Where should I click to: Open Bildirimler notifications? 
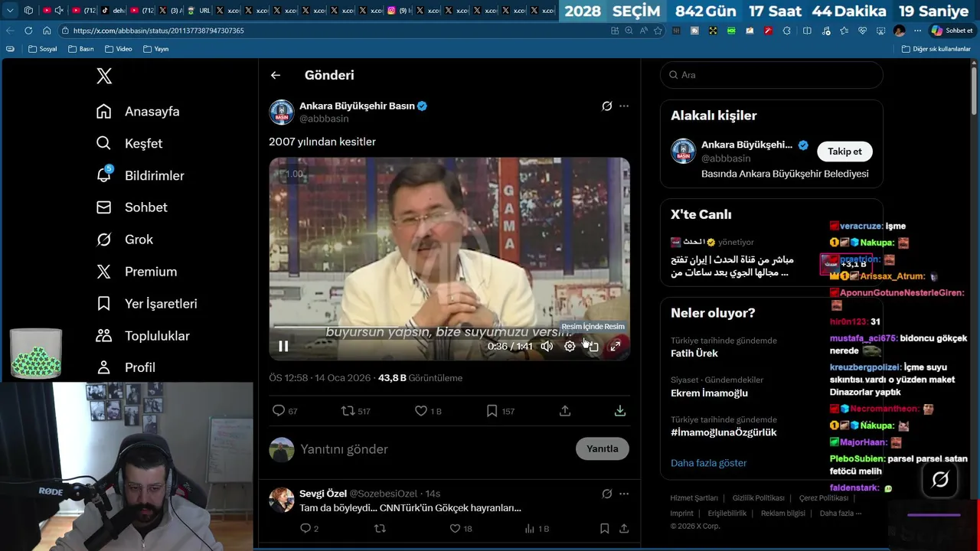(141, 176)
